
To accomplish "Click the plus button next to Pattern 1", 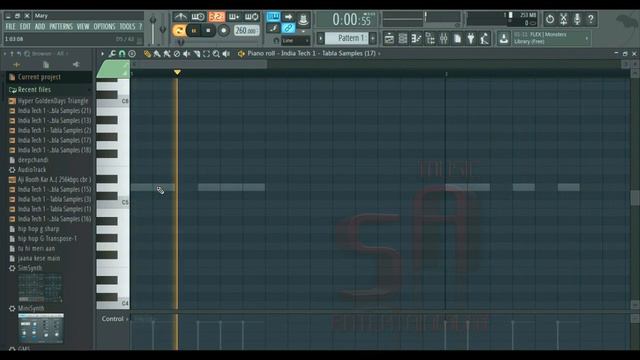I will (x=373, y=38).
